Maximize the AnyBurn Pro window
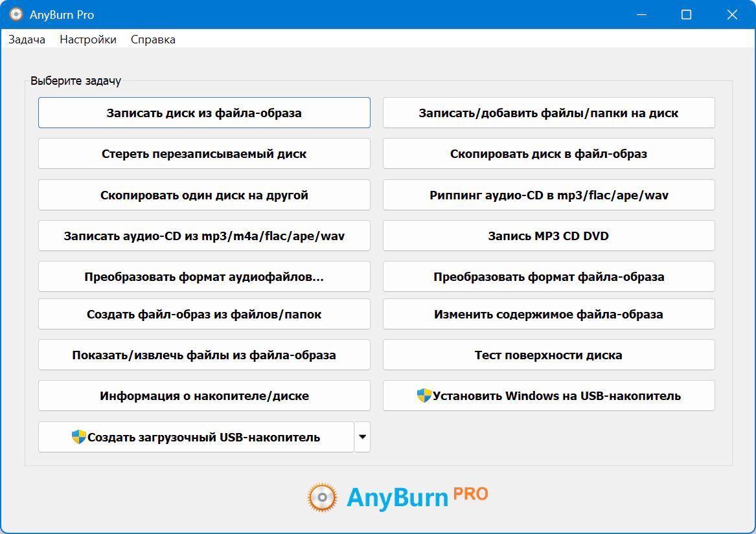Screen dimensions: 756x534 [x=686, y=14]
